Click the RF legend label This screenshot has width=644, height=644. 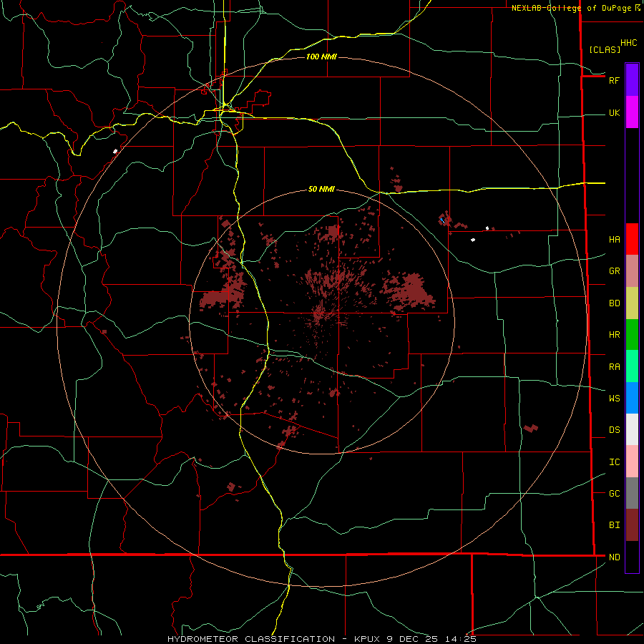(614, 80)
